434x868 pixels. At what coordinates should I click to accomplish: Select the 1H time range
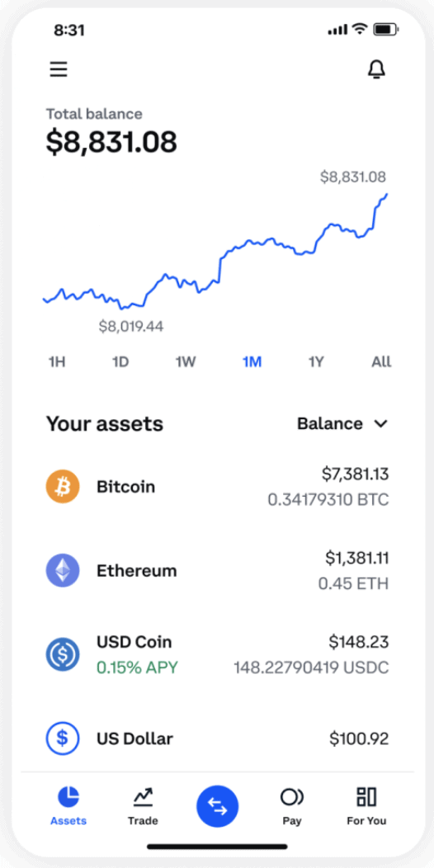57,362
